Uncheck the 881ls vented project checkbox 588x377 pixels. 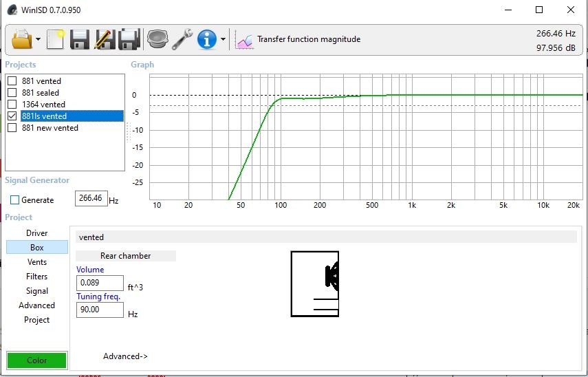tap(12, 116)
